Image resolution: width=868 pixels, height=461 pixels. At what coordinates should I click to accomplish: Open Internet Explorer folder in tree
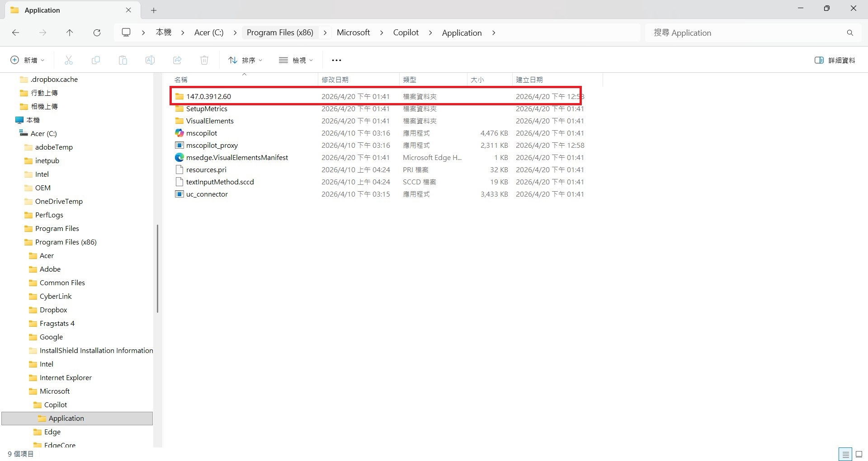pyautogui.click(x=60, y=377)
